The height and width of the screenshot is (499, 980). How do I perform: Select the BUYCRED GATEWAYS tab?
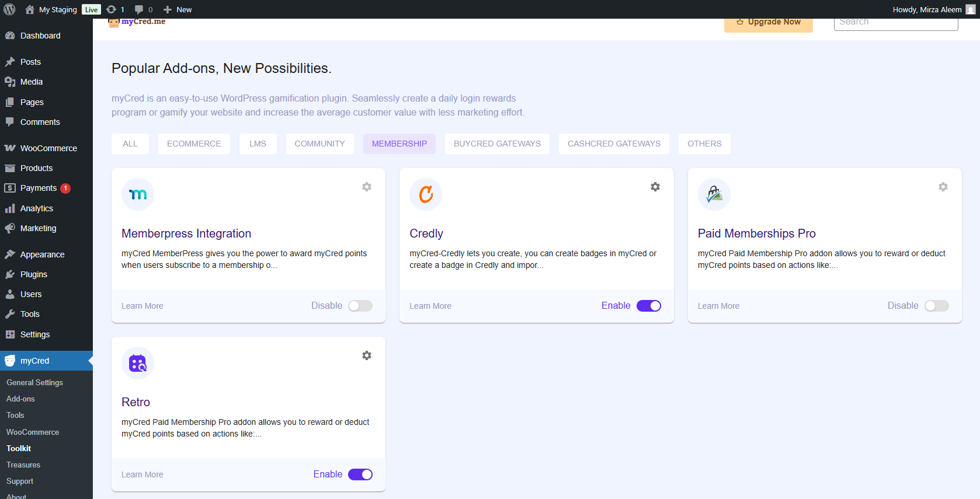pos(497,144)
